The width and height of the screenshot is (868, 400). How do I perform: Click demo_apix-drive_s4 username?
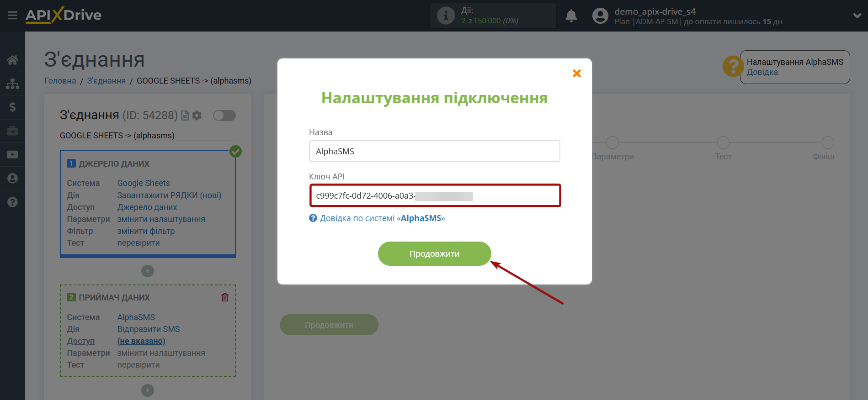coord(655,11)
